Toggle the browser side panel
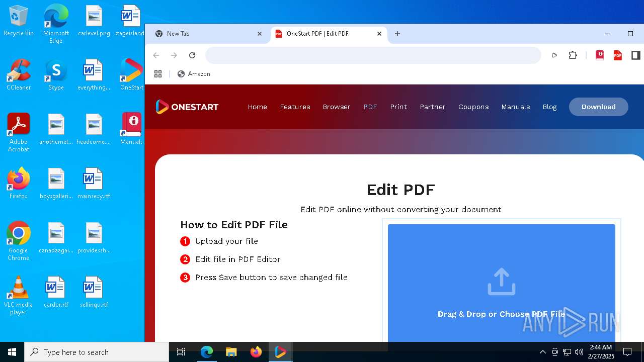The image size is (644, 362). [x=636, y=55]
